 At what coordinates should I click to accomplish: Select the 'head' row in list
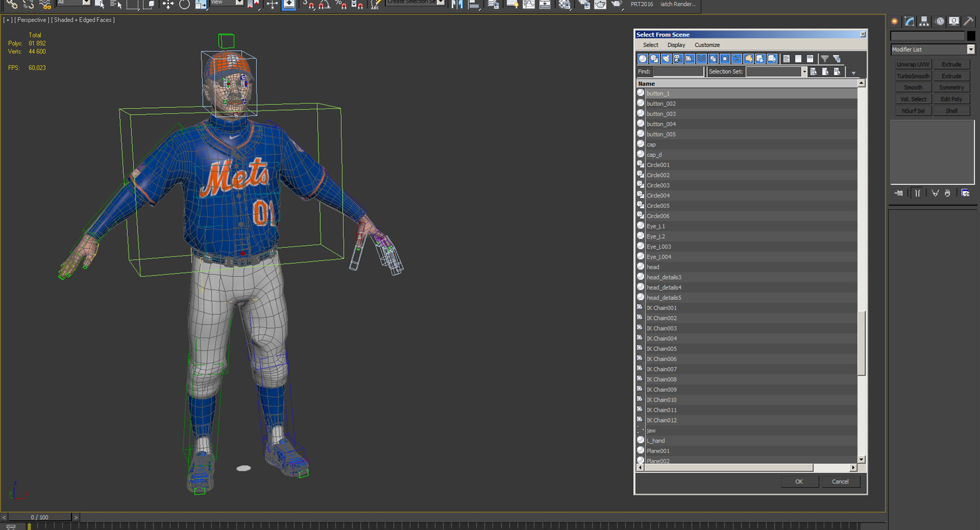click(746, 267)
